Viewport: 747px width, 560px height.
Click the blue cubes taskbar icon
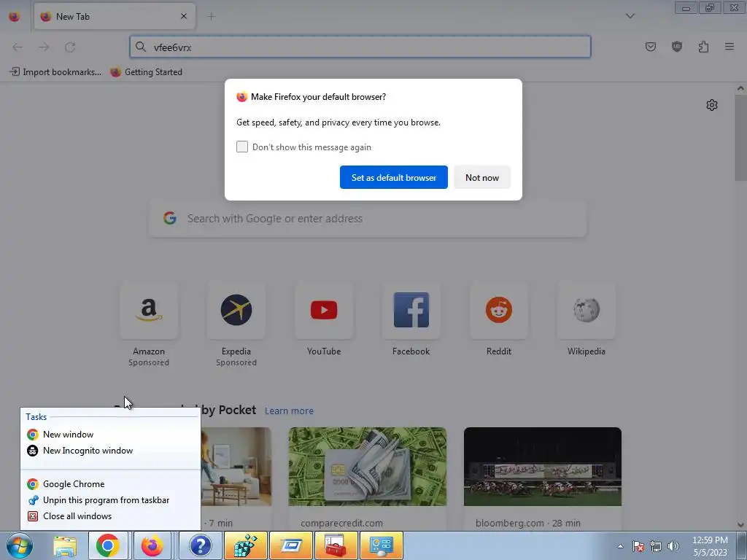pyautogui.click(x=246, y=545)
